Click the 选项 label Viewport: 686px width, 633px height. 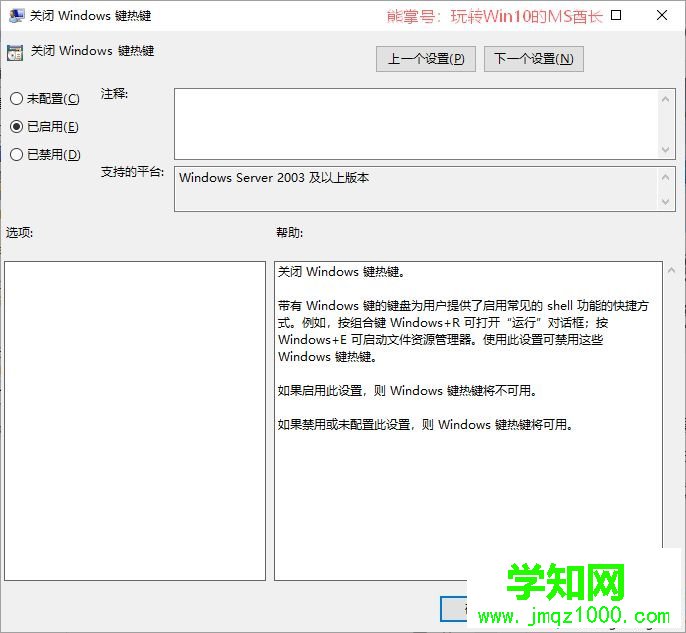coord(19,232)
